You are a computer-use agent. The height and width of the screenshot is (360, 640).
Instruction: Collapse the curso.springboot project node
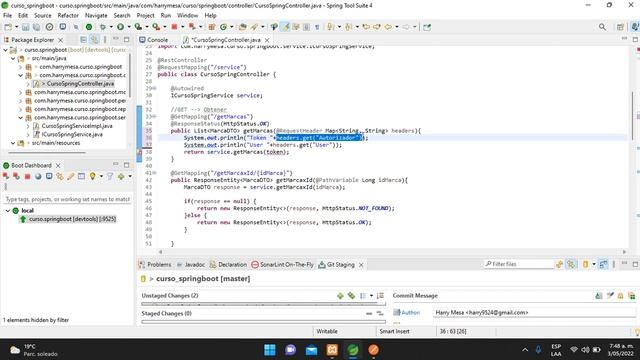[5, 50]
